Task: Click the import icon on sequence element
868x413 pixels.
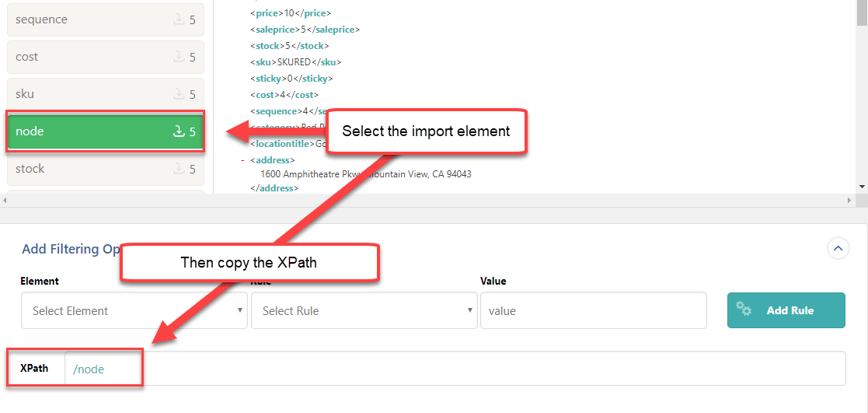Action: pyautogui.click(x=179, y=19)
